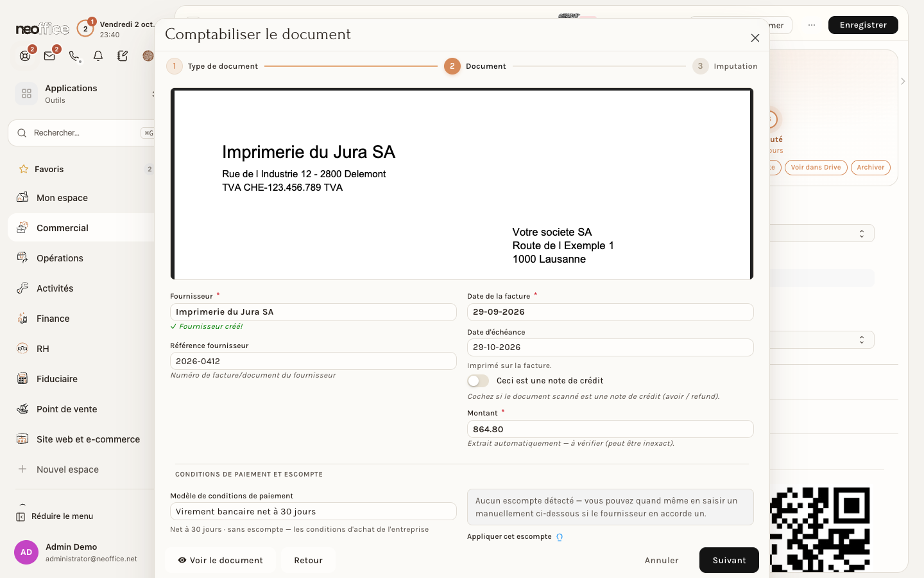Open the notes notebook icon
This screenshot has width=924, height=578.
tap(123, 56)
